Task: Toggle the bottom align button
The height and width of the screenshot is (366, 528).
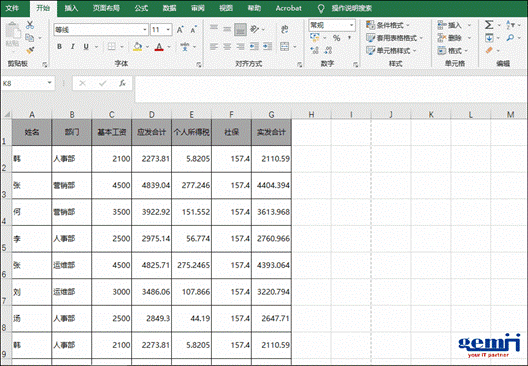Action: pyautogui.click(x=240, y=30)
